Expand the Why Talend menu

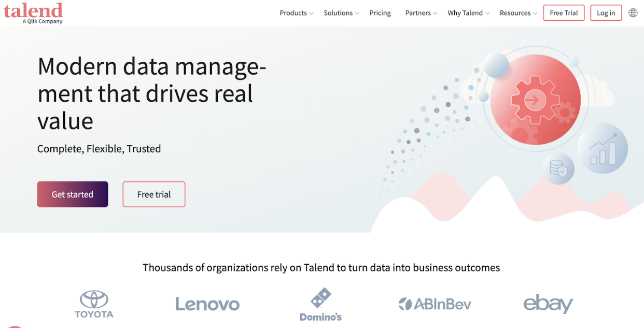[x=468, y=13]
